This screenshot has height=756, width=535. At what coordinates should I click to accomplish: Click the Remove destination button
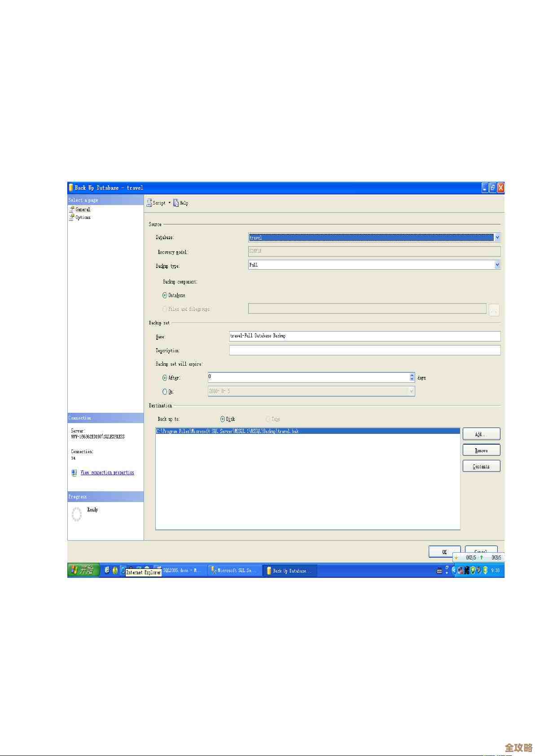481,450
